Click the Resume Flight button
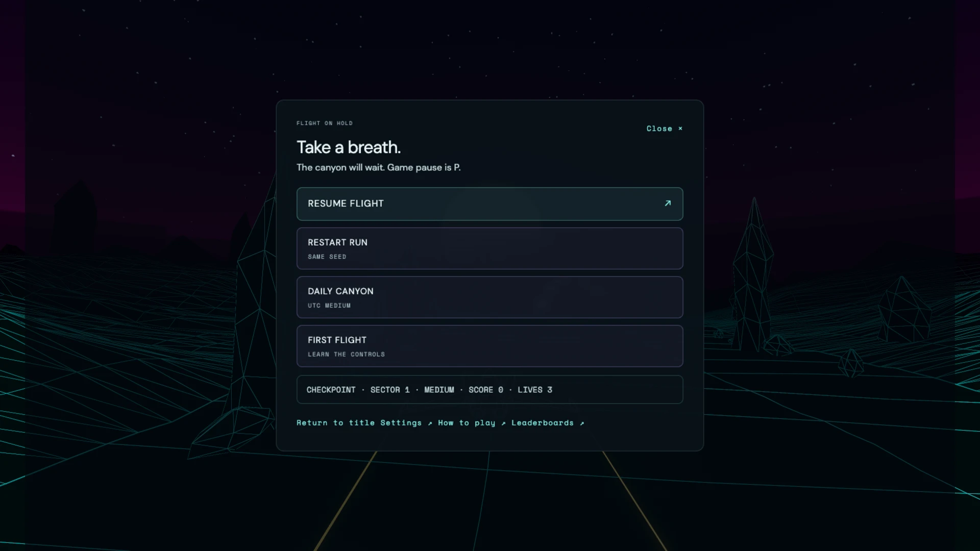This screenshot has width=980, height=551. point(489,204)
